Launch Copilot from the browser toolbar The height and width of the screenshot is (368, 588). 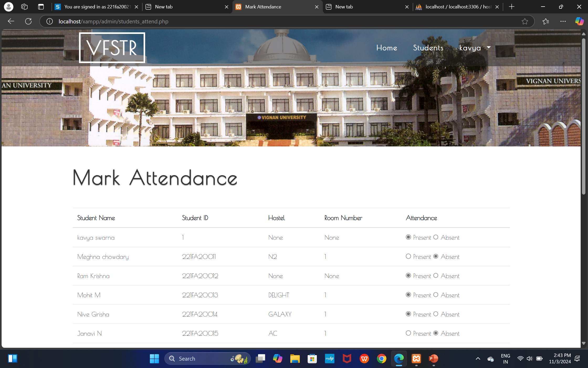[579, 21]
